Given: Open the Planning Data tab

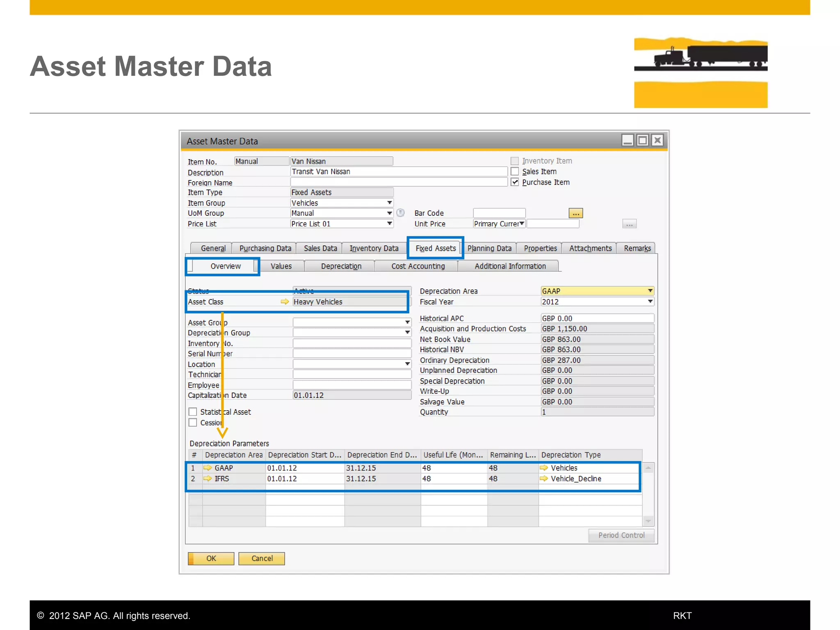Looking at the screenshot, I should [x=489, y=248].
